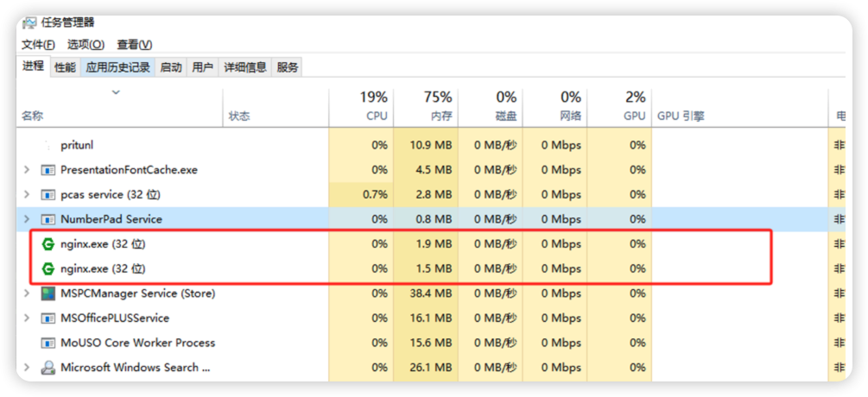Select the NumberPad Service process name
Image resolution: width=868 pixels, height=397 pixels.
pos(111,219)
